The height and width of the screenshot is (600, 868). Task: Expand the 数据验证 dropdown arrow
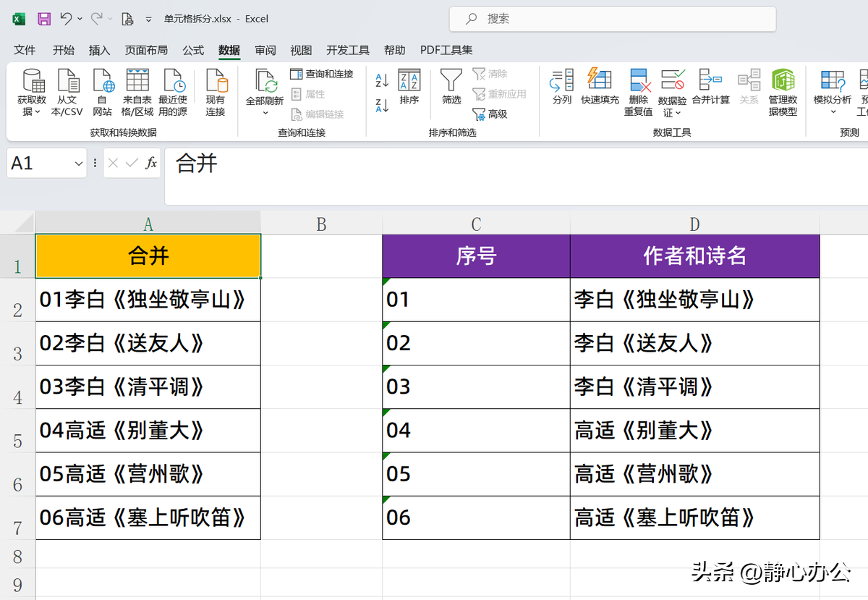[678, 113]
